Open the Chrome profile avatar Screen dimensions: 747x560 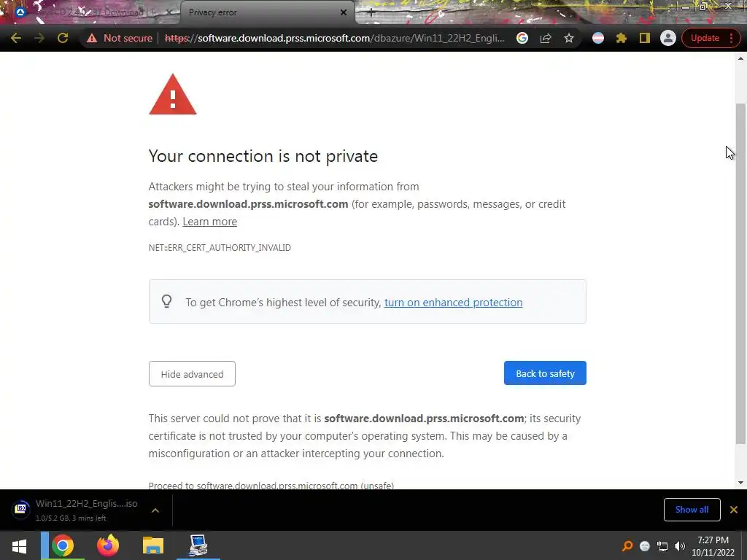[x=668, y=38]
